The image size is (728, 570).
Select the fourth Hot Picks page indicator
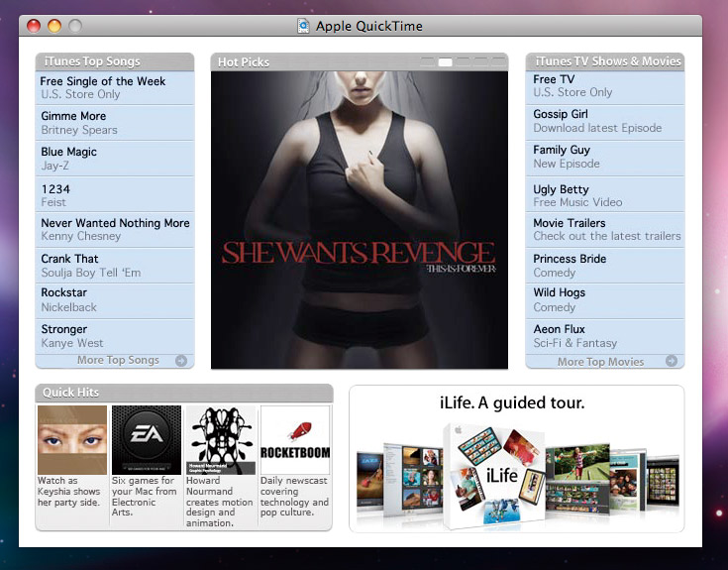[480, 61]
